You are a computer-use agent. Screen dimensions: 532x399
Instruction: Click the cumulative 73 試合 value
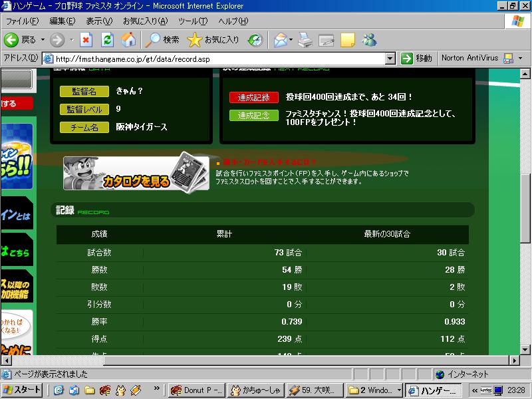coord(288,253)
